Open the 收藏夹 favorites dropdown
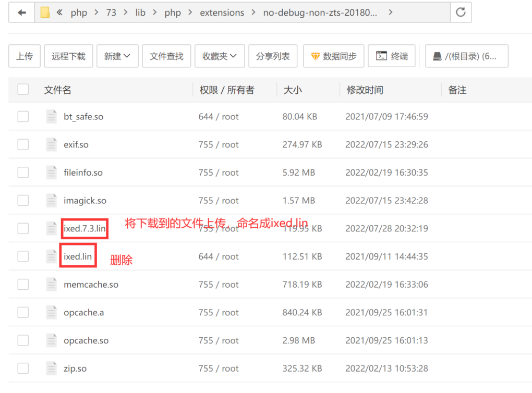Screen dimensions: 532x393 pyautogui.click(x=220, y=56)
